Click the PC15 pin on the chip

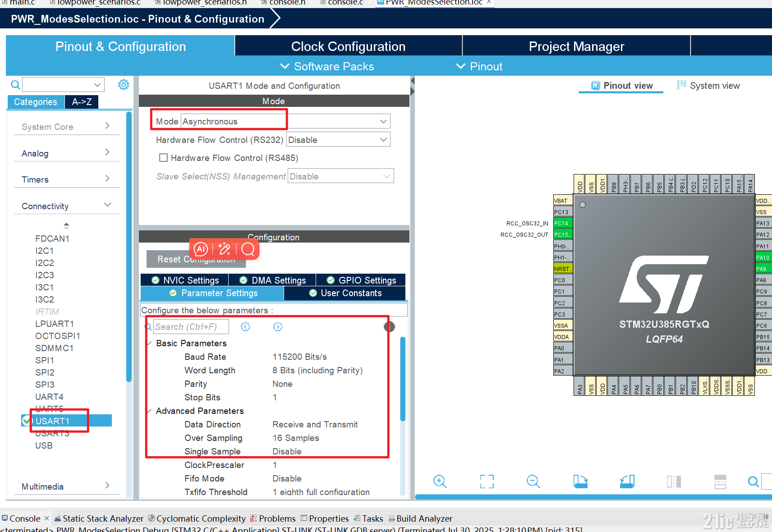click(x=563, y=234)
